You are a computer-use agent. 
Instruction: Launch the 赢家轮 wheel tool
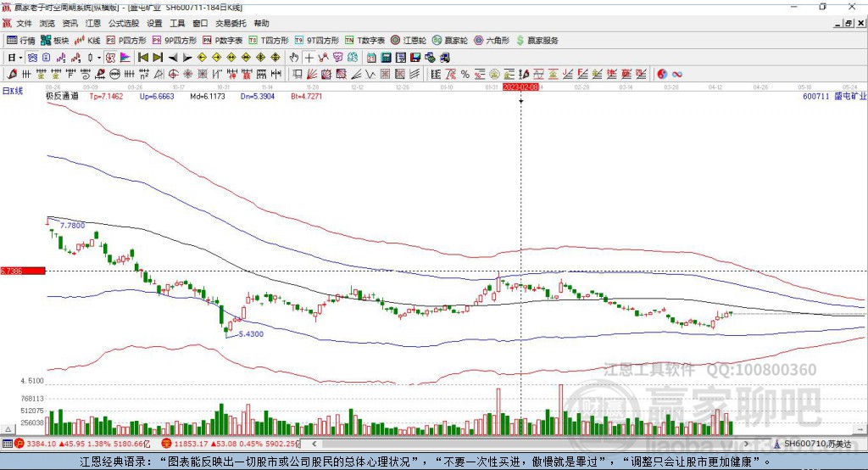click(x=450, y=41)
